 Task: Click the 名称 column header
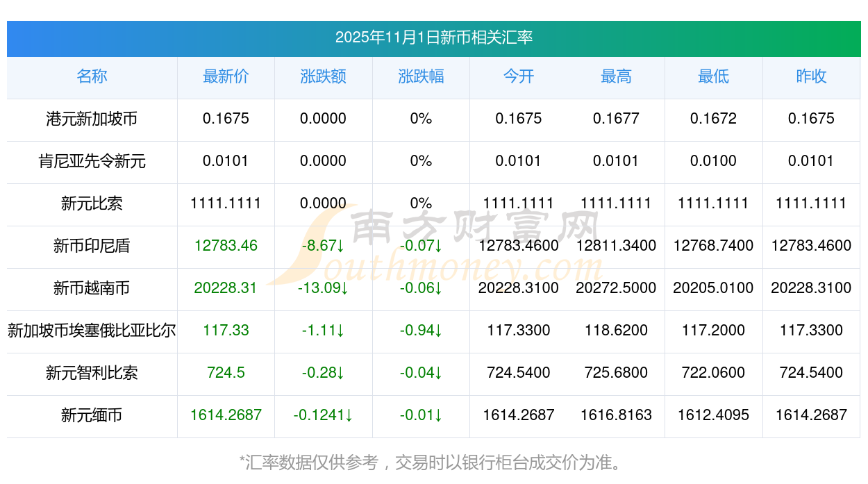[92, 77]
